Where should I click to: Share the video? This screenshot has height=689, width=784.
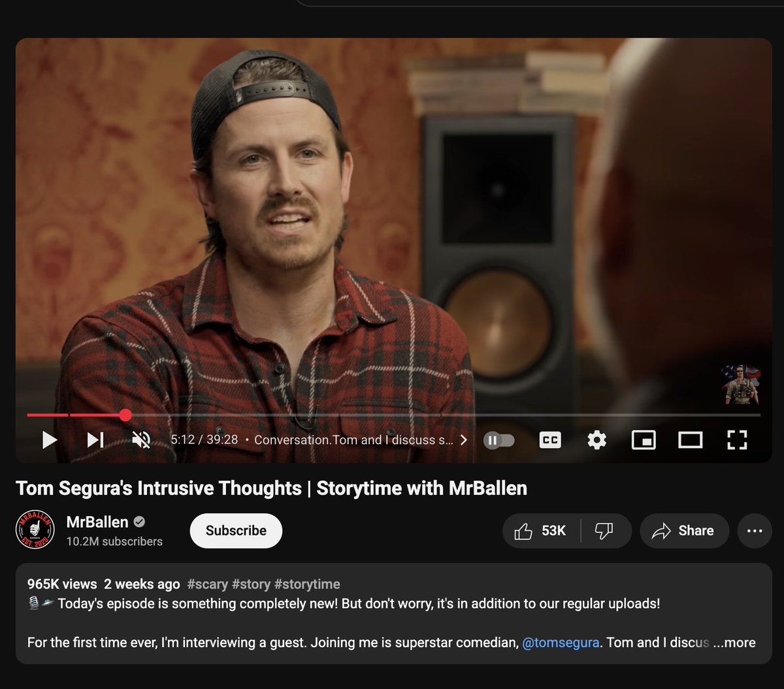[684, 531]
